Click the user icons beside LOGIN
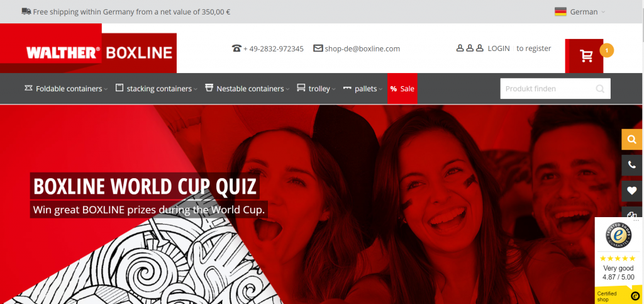Screen dimensions: 644x304 [470, 48]
